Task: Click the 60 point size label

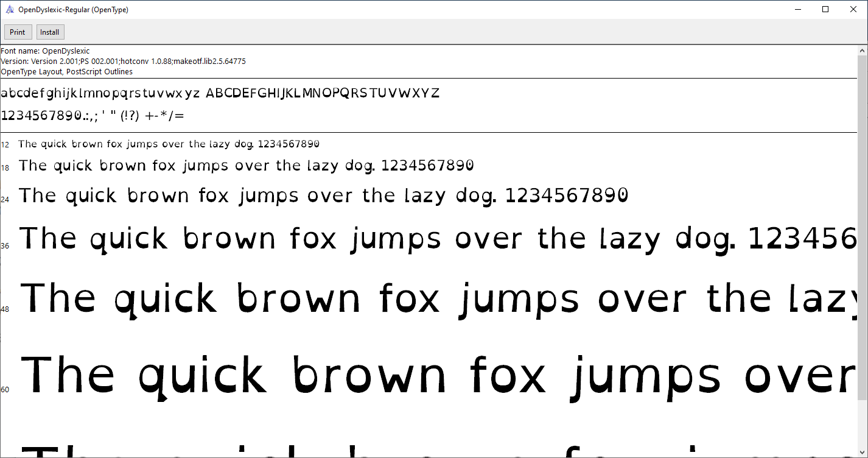Action: coord(5,390)
